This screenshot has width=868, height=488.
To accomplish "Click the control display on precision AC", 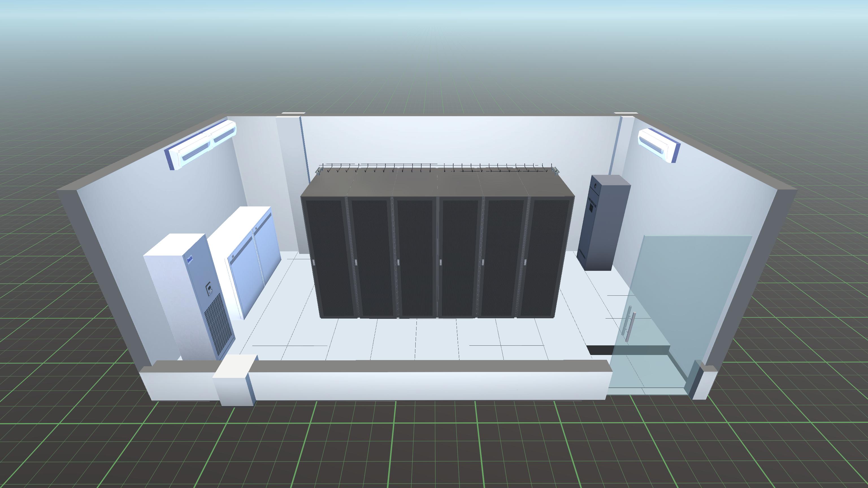I will point(209,289).
